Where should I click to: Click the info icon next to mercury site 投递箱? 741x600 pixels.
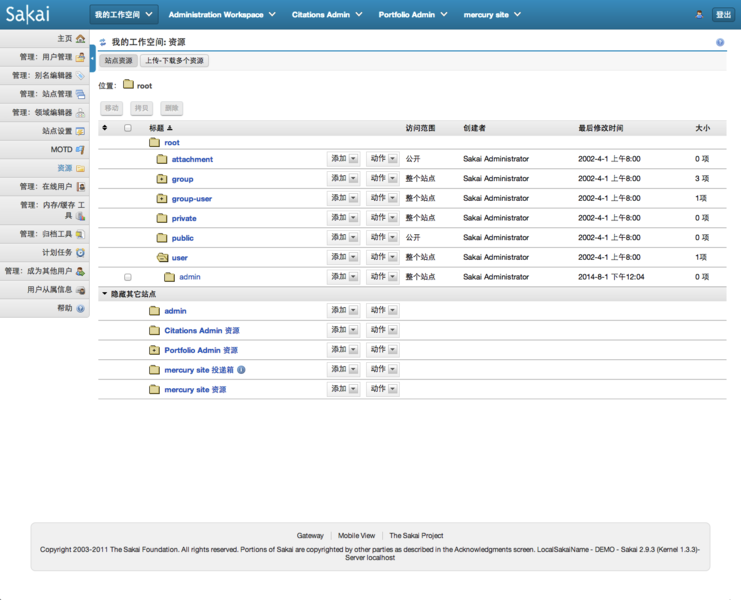[x=241, y=370]
